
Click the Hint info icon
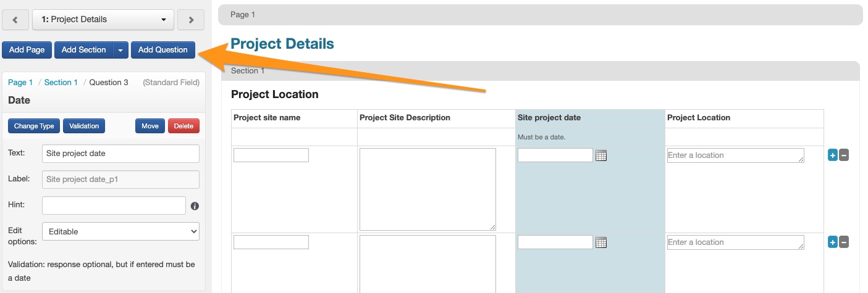pyautogui.click(x=195, y=206)
